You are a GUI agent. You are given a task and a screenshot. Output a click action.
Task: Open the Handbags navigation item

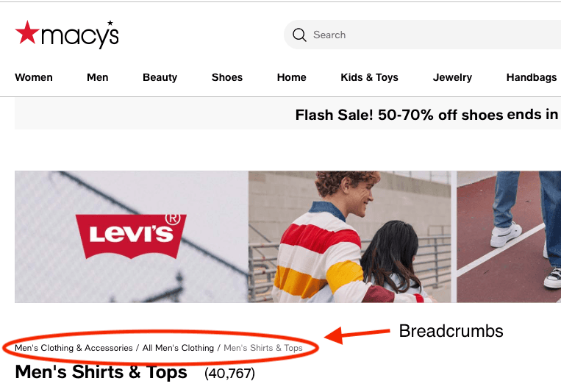point(532,77)
